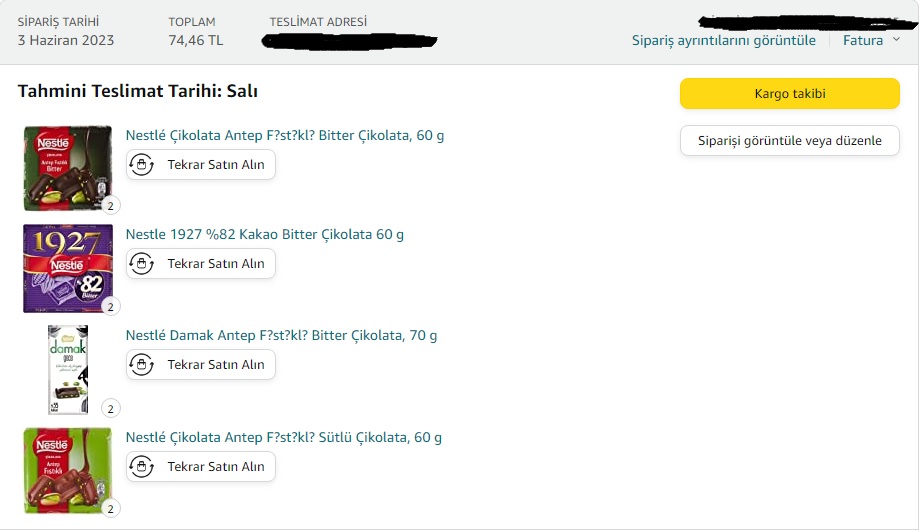Image resolution: width=921 pixels, height=530 pixels.
Task: Click buy-again icon for Nestlé Sütlü Çikolata 60 g
Action: pos(142,466)
